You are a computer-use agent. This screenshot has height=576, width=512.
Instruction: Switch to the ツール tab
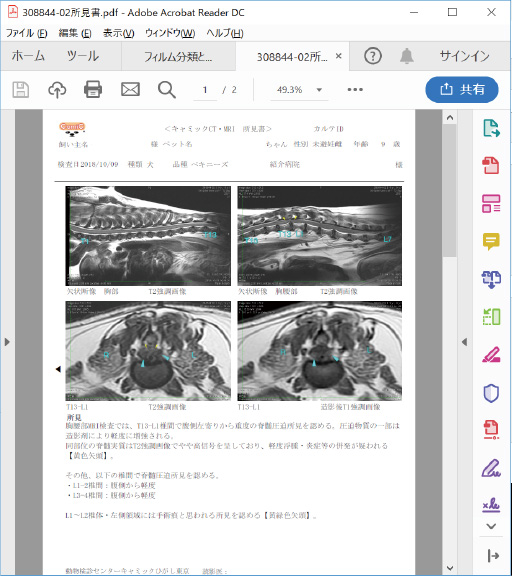pyautogui.click(x=83, y=56)
